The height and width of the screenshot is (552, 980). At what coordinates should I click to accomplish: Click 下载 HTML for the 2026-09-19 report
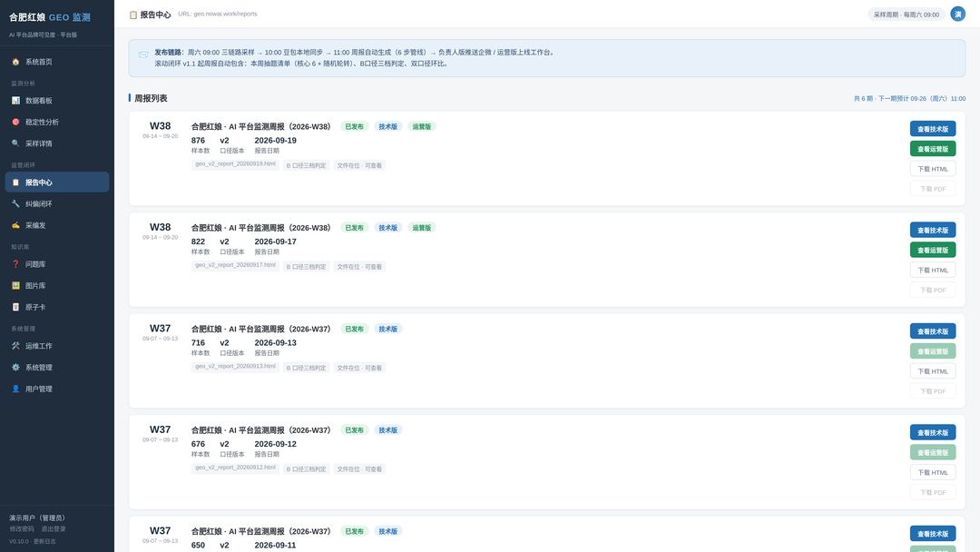(933, 169)
